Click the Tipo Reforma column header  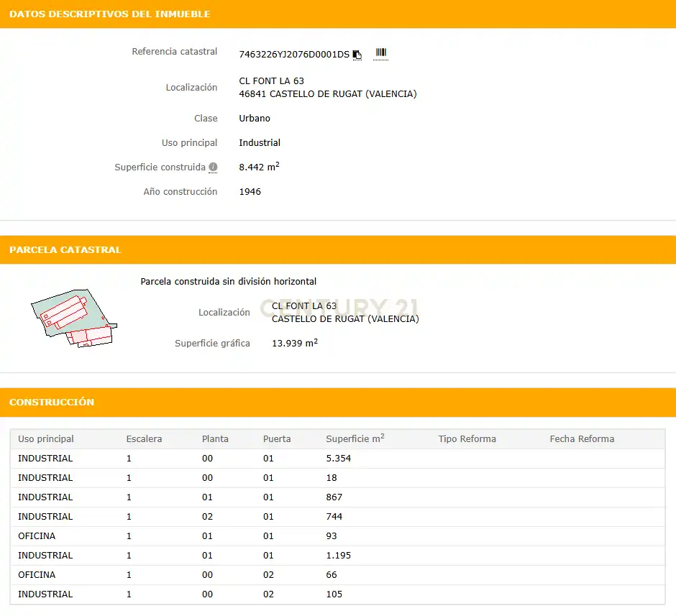pos(467,439)
